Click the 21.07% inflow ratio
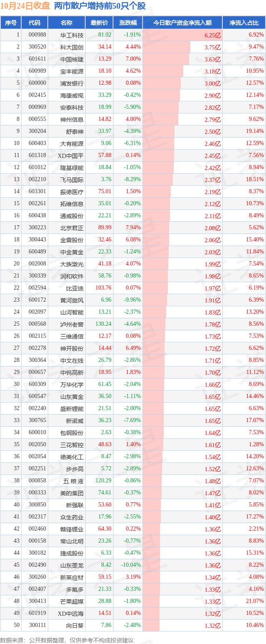This screenshot has width=266, height=644. (255, 601)
